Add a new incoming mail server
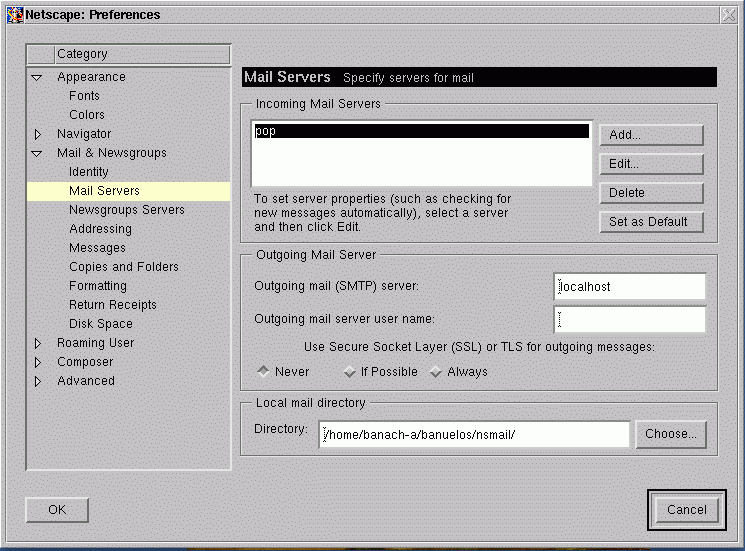 pos(651,135)
